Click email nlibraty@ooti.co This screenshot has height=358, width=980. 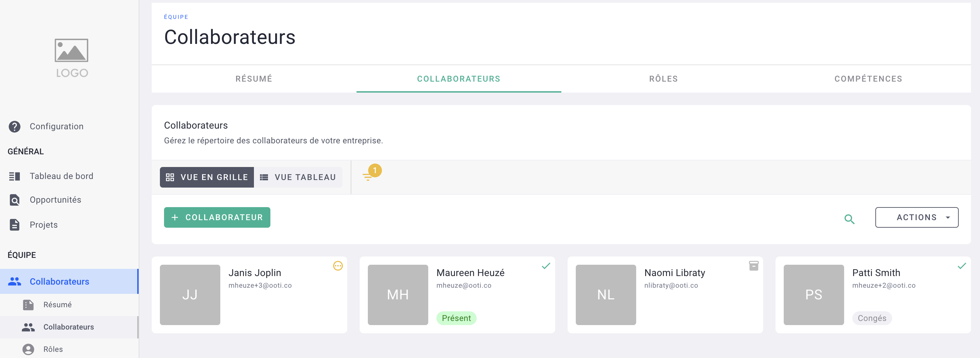[x=671, y=285]
